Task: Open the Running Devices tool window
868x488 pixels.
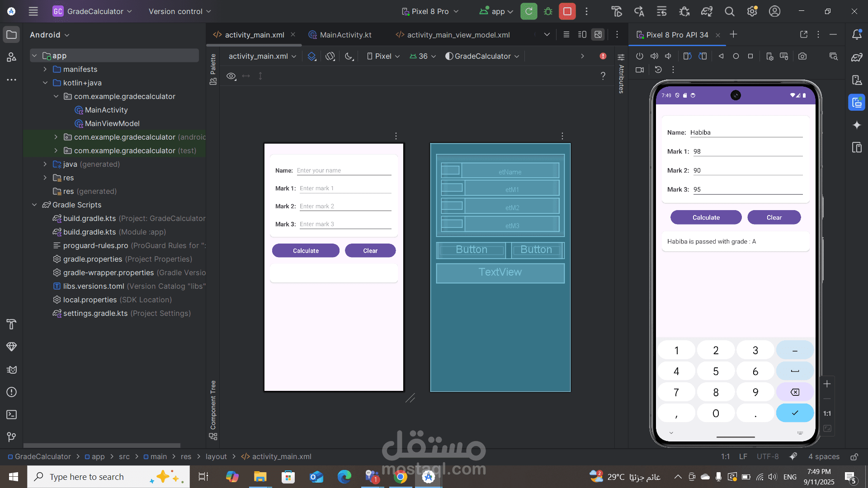Action: (857, 103)
